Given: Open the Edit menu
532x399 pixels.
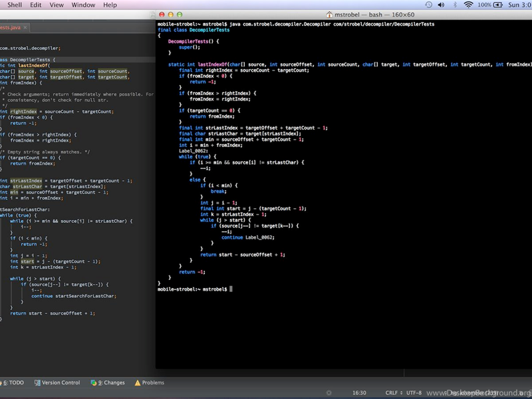Looking at the screenshot, I should click(x=36, y=5).
